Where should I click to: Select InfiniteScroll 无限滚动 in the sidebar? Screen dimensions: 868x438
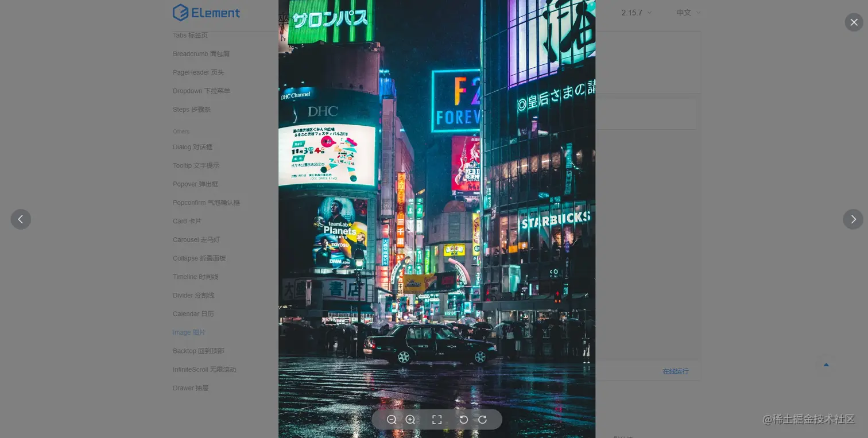(x=205, y=370)
